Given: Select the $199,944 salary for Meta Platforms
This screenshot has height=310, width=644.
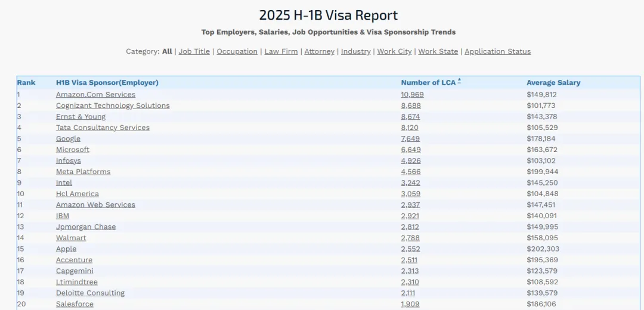Looking at the screenshot, I should tap(543, 172).
